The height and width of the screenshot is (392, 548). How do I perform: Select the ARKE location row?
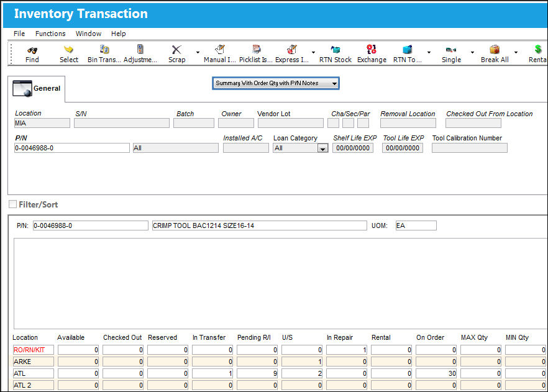[x=34, y=362]
